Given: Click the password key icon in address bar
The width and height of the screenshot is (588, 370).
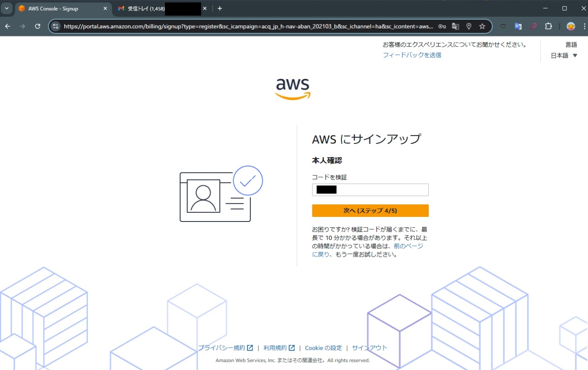Looking at the screenshot, I should point(442,26).
